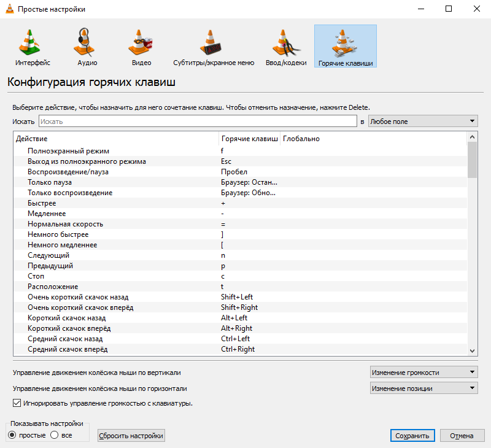This screenshot has height=448, width=491.
Task: Open the Ввод/кодеки cone with cables icon
Action: [x=285, y=42]
